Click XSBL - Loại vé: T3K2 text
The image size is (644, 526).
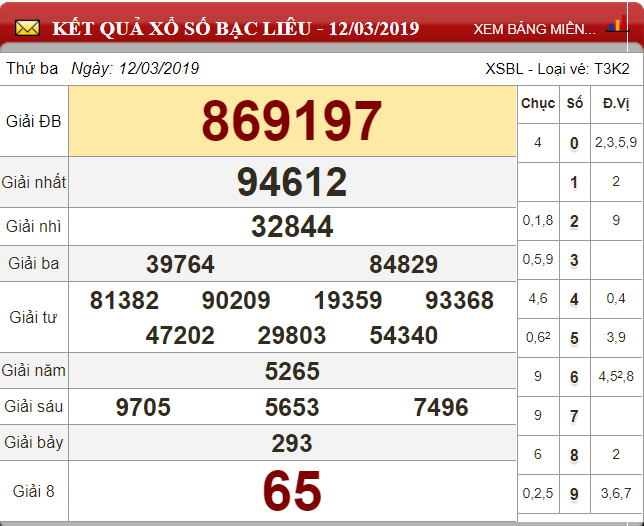tap(557, 69)
